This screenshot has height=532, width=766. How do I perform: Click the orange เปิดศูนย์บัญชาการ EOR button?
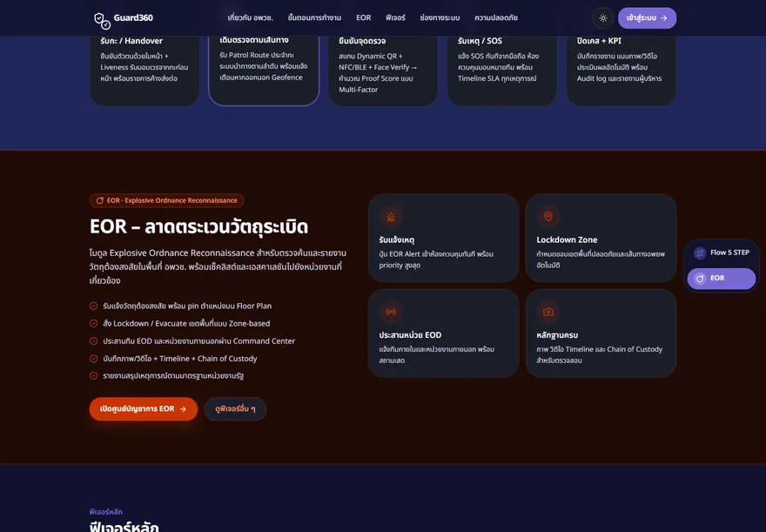click(143, 409)
